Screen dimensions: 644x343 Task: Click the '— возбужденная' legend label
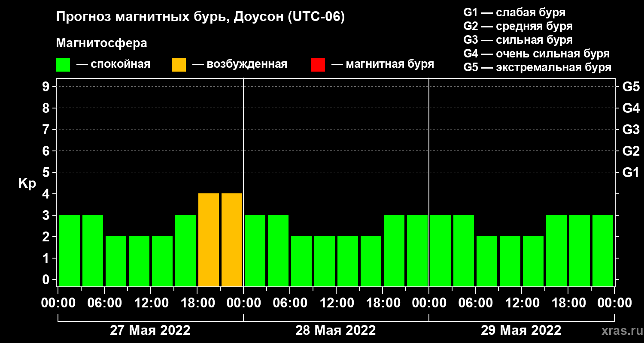click(240, 64)
